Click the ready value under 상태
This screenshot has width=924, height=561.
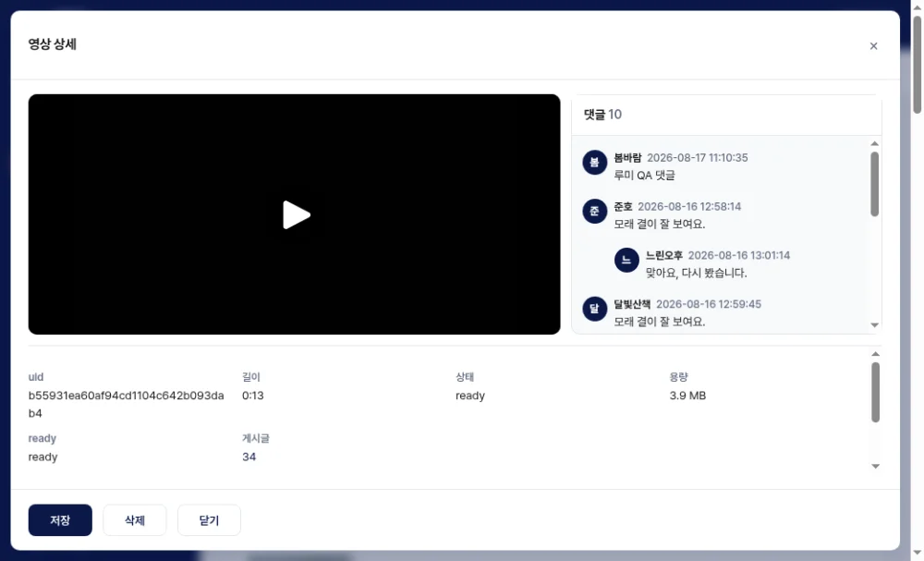pyautogui.click(x=470, y=396)
